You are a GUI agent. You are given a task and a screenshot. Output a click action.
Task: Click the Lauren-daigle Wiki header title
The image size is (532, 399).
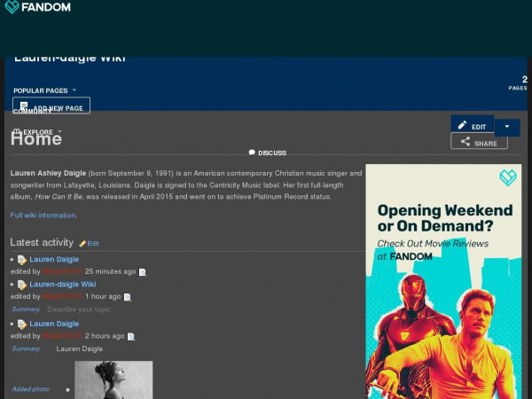[70, 59]
